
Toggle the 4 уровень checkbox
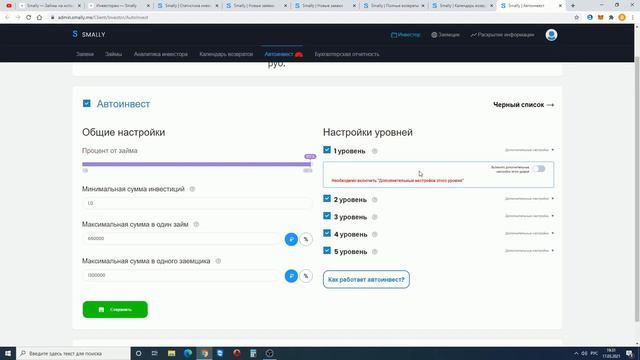(327, 233)
